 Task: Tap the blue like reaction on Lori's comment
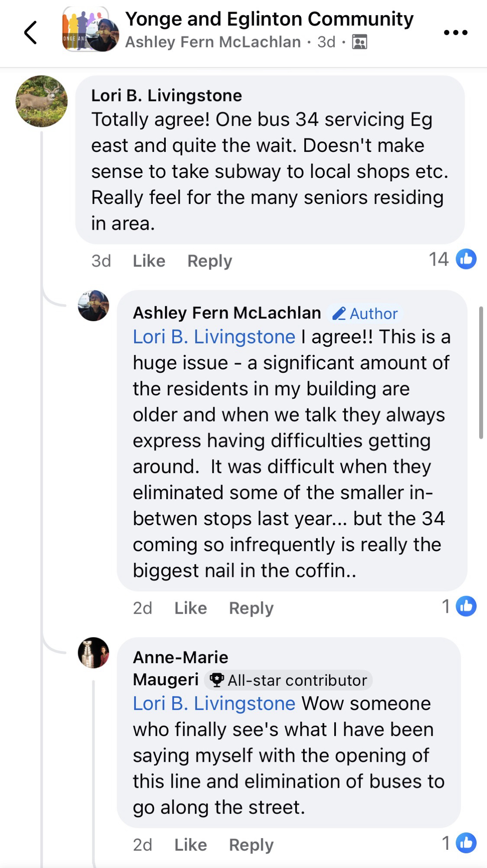(x=466, y=259)
